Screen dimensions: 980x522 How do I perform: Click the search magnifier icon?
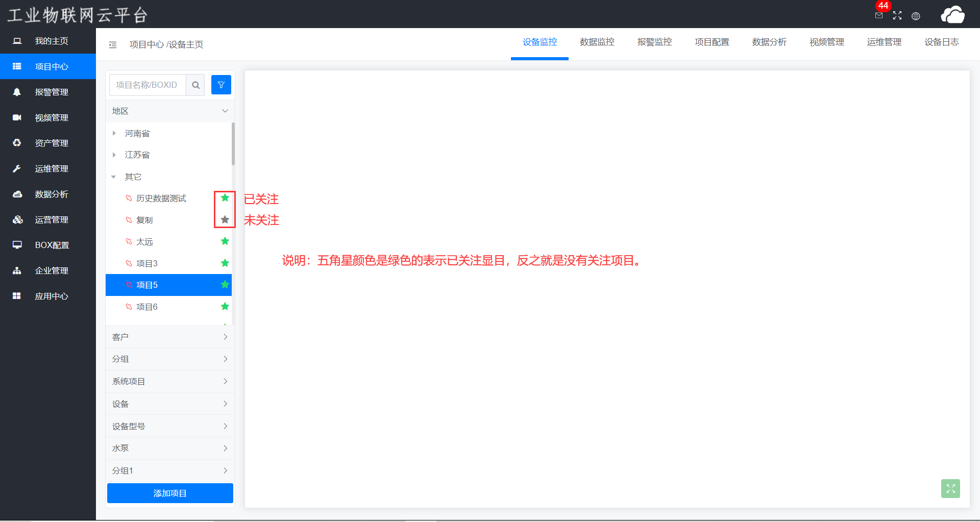click(195, 85)
